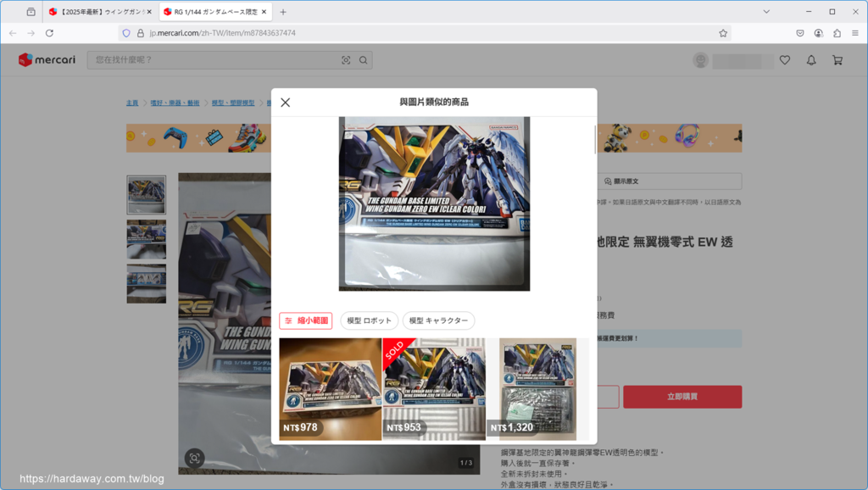
Task: Click the 嗜好、樂器、藝術 breadcrumb link
Action: tap(175, 103)
